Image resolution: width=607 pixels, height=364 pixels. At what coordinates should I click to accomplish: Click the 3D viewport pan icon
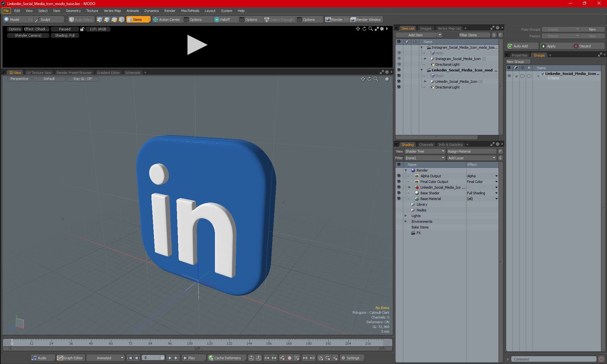coord(363,79)
